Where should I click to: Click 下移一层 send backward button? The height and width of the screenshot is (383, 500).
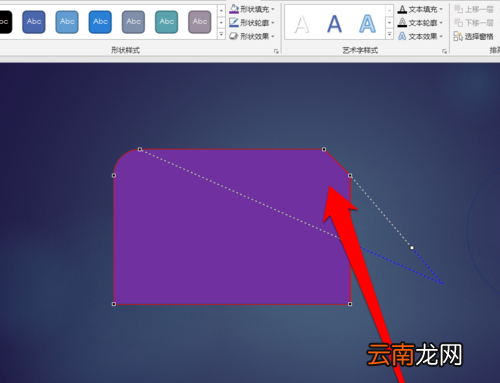[x=474, y=23]
